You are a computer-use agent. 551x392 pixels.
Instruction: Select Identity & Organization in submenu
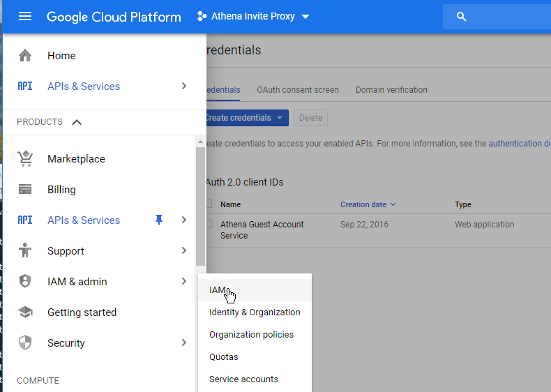pos(255,312)
